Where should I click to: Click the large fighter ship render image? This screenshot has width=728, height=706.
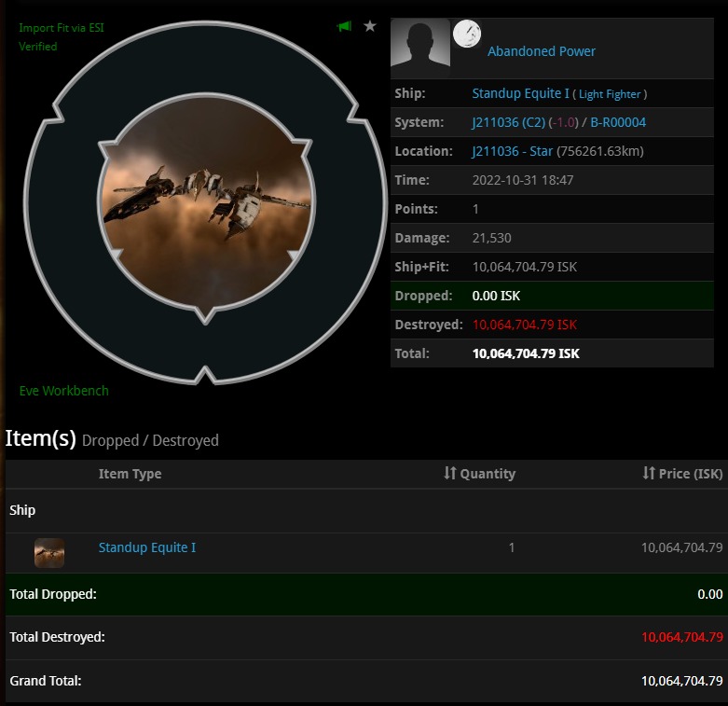206,204
